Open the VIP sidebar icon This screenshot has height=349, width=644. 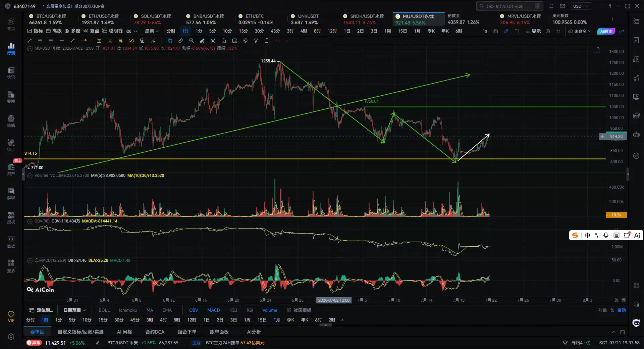coord(11,316)
